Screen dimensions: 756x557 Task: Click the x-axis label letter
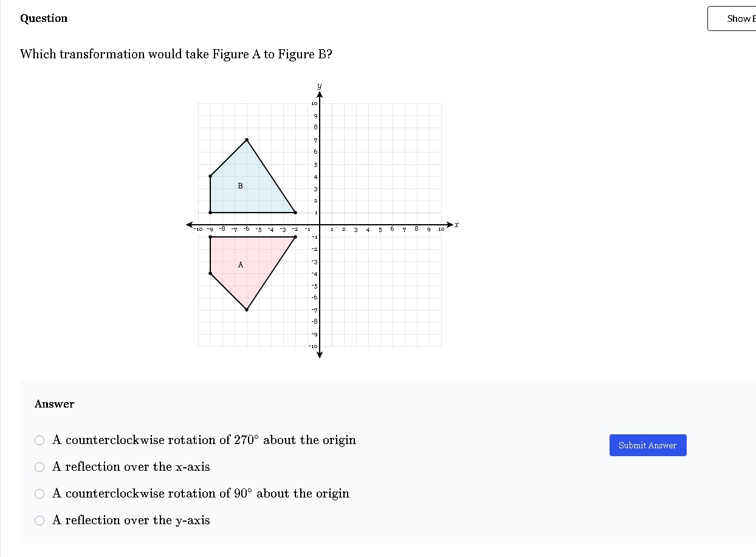point(457,225)
